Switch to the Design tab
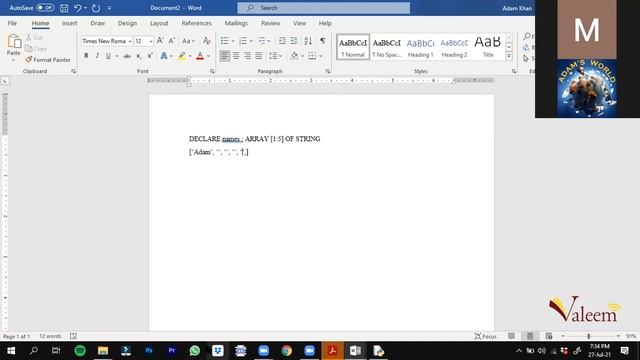The height and width of the screenshot is (360, 640). coord(127,23)
